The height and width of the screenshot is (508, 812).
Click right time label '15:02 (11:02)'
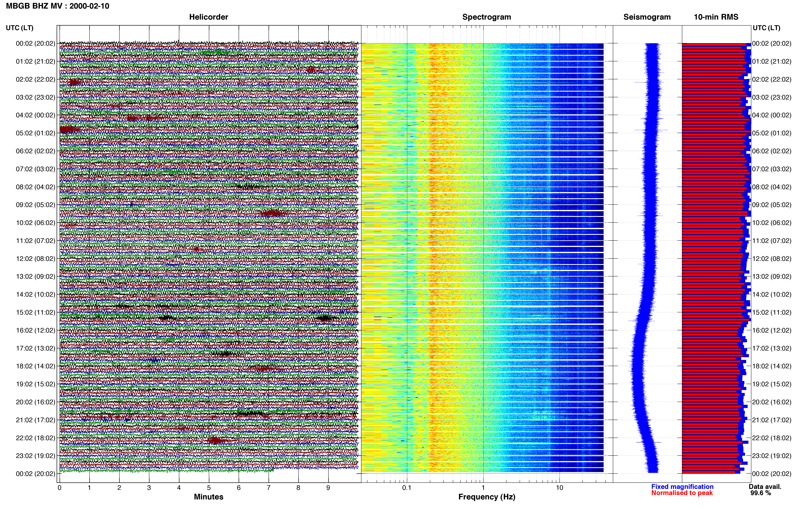coord(772,313)
